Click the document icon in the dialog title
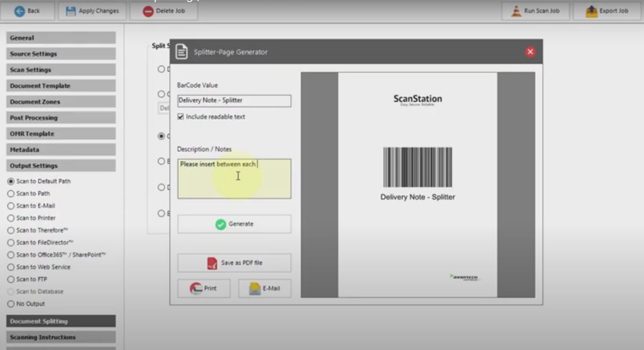The height and width of the screenshot is (350, 644). coord(182,52)
